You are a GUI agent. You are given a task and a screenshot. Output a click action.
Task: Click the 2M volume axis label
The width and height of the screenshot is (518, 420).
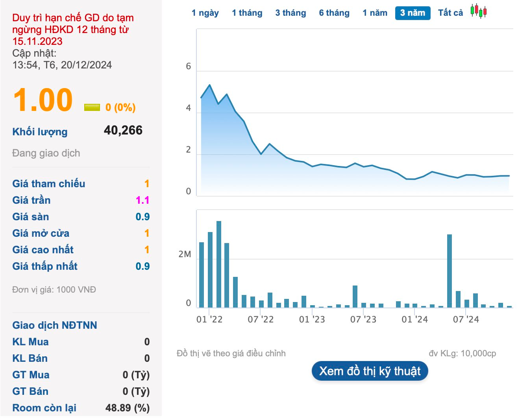tap(185, 254)
